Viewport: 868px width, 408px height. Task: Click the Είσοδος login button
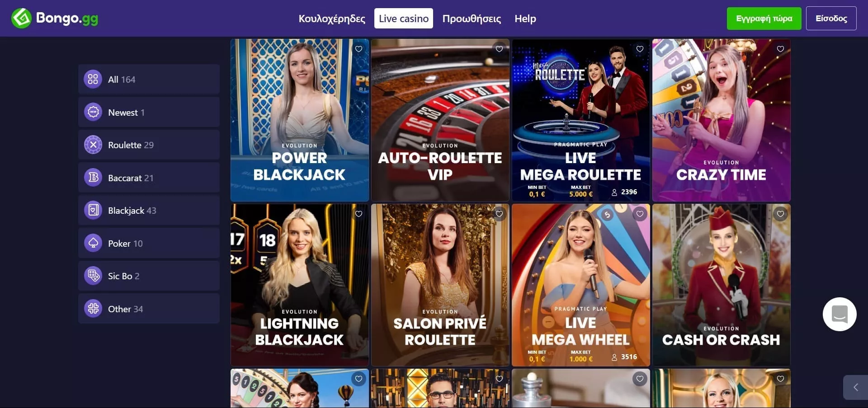pos(831,19)
